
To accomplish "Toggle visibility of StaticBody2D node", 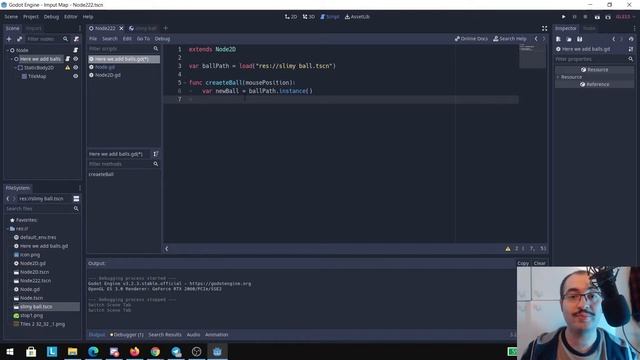I will pyautogui.click(x=76, y=67).
